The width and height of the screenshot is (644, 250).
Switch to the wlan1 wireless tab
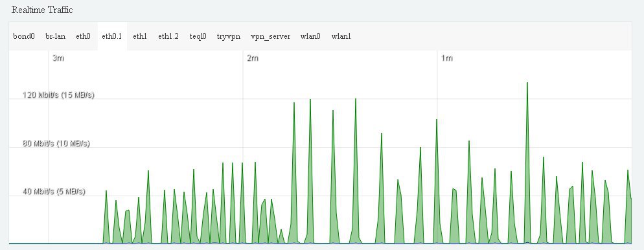(341, 36)
